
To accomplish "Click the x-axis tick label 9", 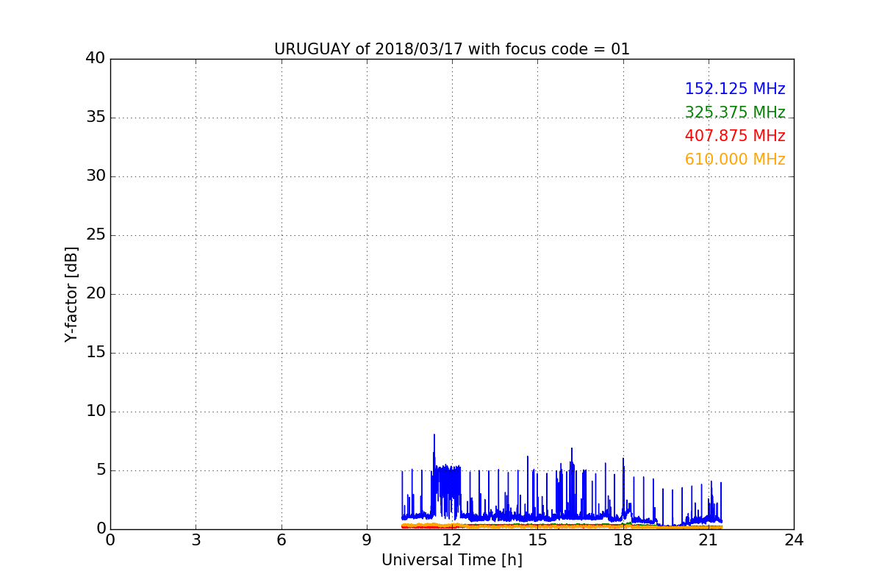I will 367,540.
